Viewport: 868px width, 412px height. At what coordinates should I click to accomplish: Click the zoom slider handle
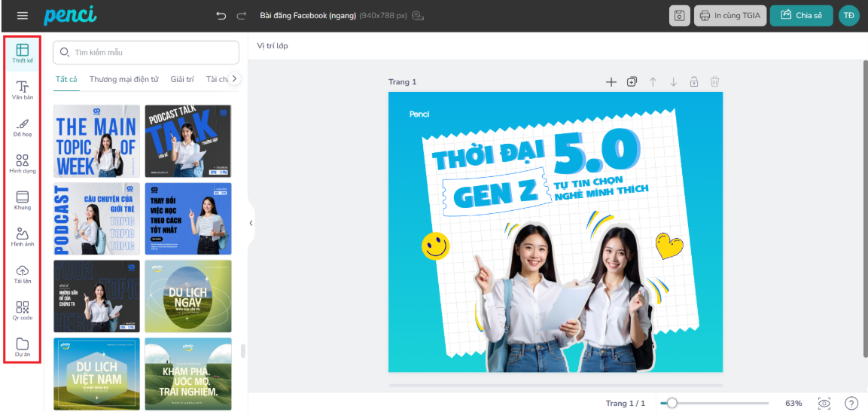click(672, 404)
